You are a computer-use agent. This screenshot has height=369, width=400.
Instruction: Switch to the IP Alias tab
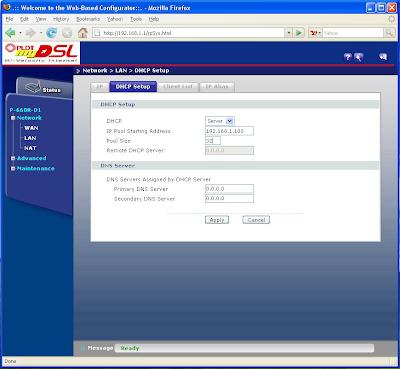(x=217, y=87)
